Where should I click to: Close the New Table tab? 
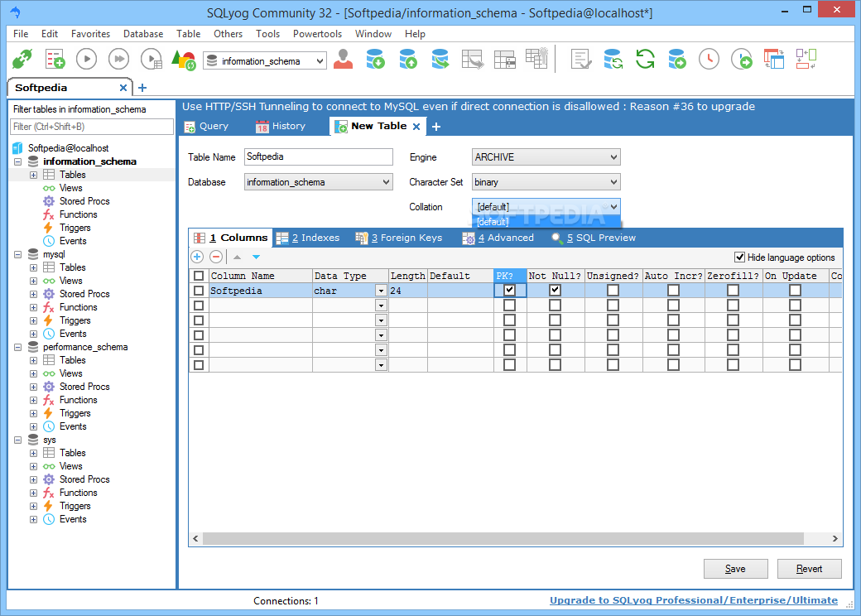click(416, 127)
